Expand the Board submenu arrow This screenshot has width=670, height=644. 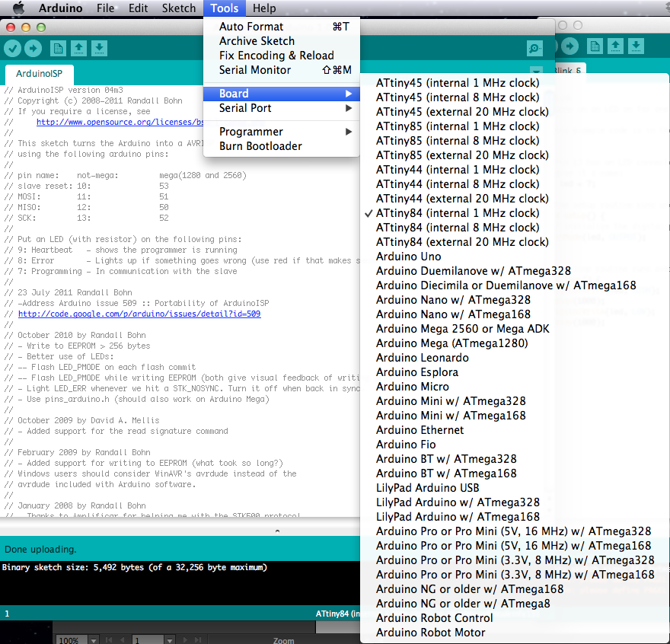tap(349, 94)
